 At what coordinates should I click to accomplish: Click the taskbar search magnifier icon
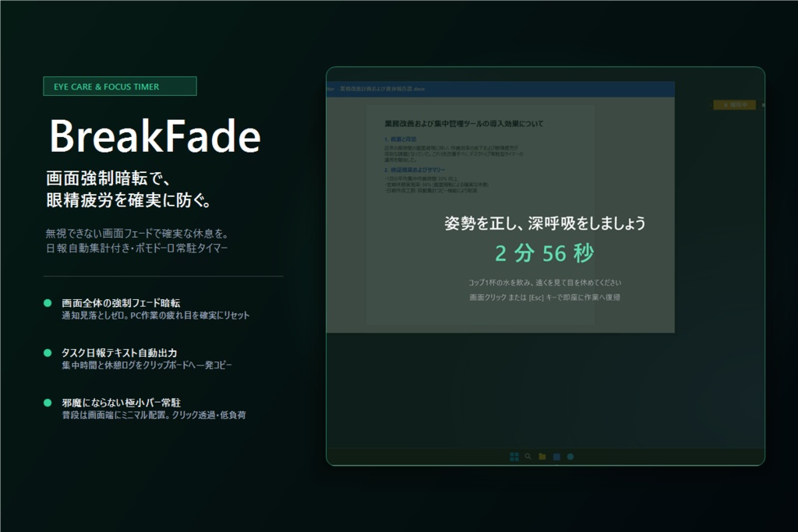tap(528, 456)
